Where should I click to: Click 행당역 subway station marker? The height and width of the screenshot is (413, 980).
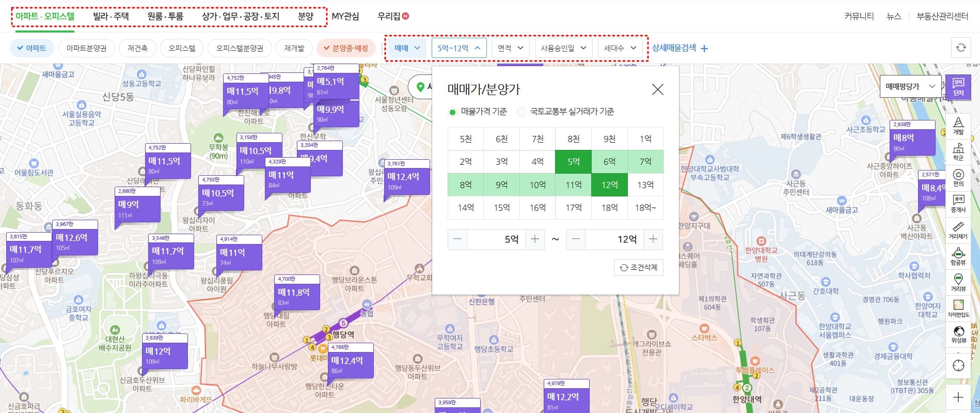click(343, 324)
